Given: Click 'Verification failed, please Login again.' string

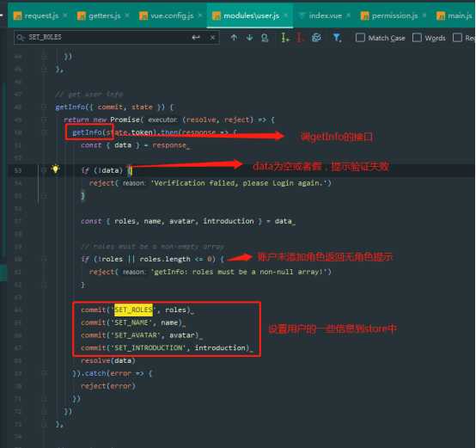Looking at the screenshot, I should coord(239,183).
